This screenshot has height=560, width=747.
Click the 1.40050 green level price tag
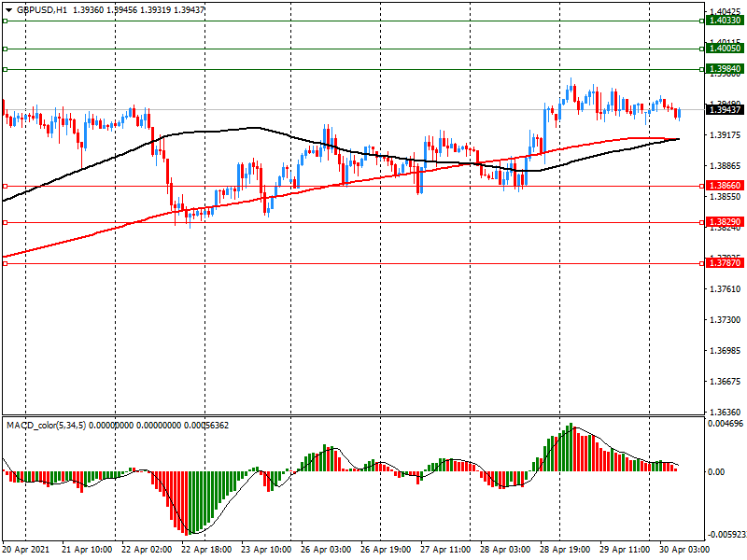click(x=725, y=49)
